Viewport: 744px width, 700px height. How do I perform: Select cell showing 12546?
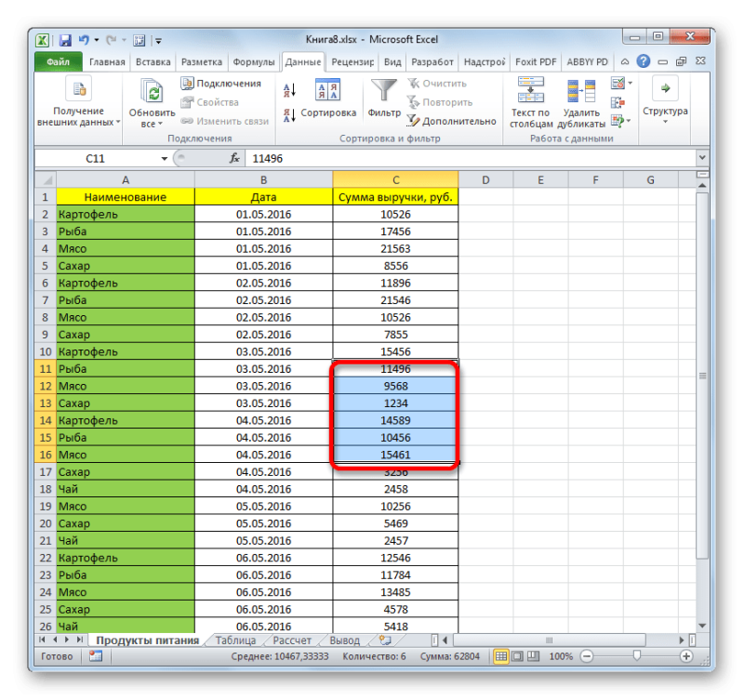[x=396, y=558]
